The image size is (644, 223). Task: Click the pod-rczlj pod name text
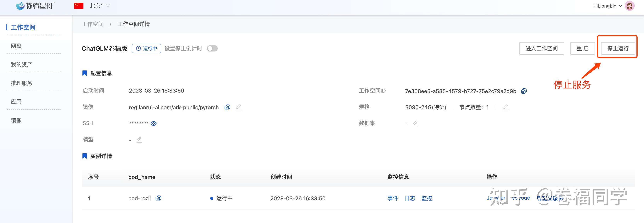139,198
